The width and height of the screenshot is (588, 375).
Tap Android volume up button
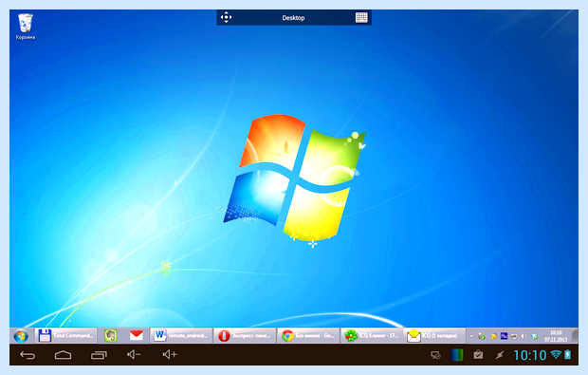tap(170, 354)
